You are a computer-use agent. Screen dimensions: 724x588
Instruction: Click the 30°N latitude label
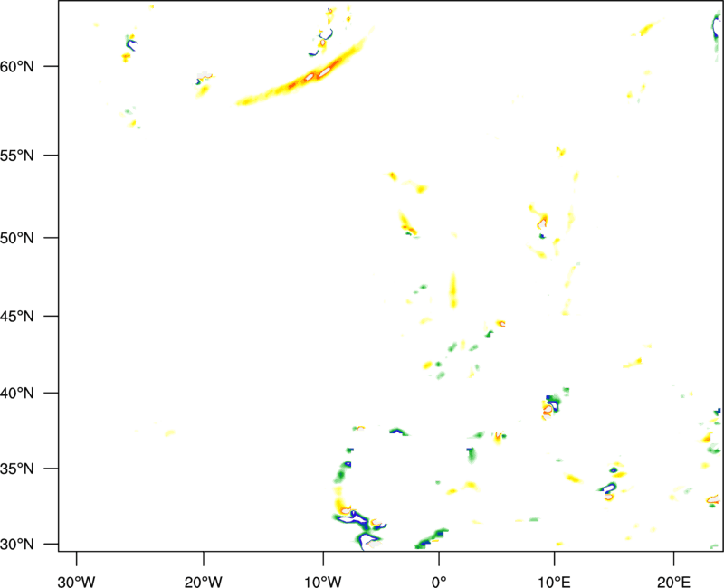[x=17, y=545]
